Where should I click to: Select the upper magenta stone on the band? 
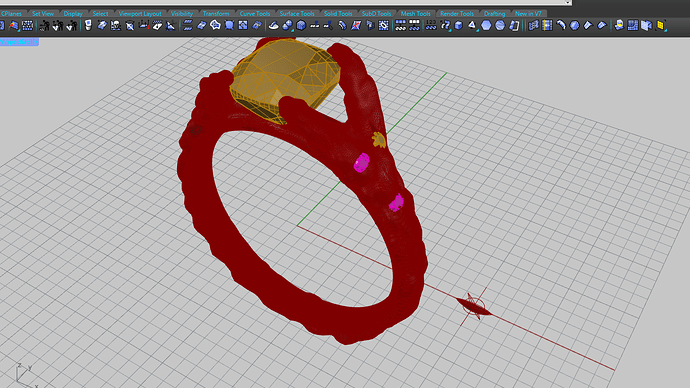coord(362,162)
